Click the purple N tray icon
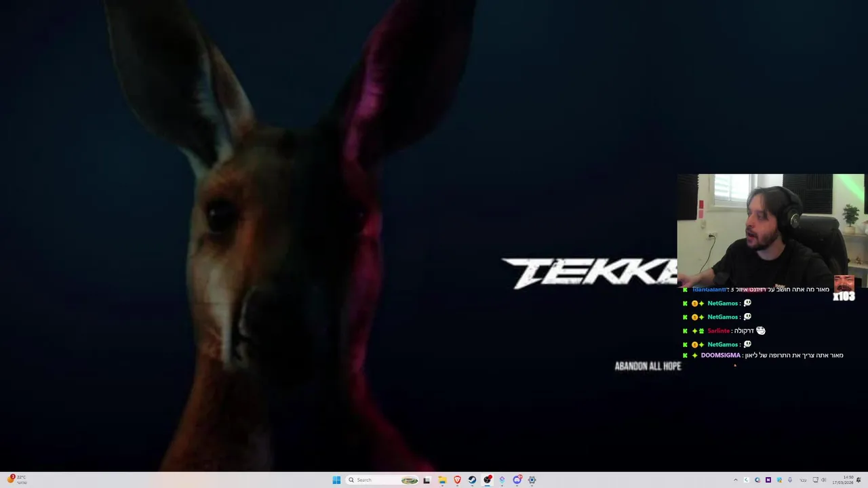868x488 pixels. point(768,480)
